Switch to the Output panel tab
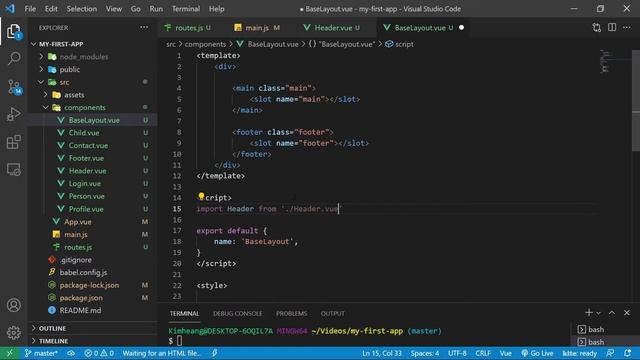Viewport: 640px width, 360px height. coord(333,313)
